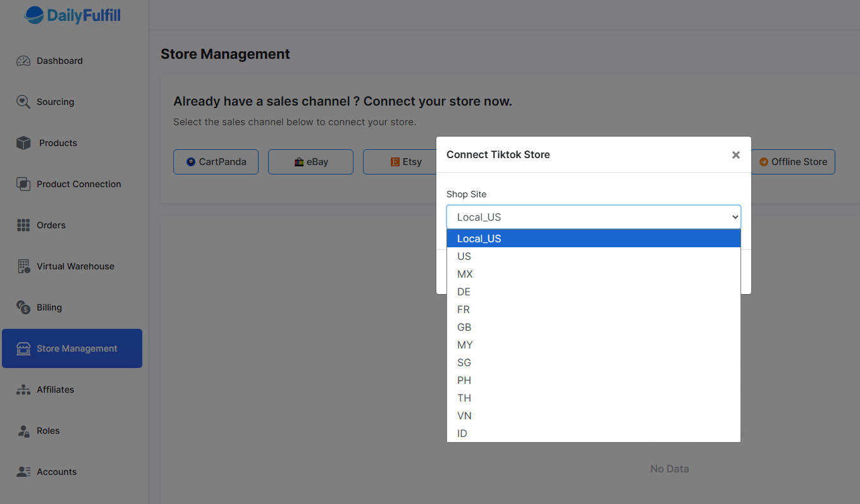The height and width of the screenshot is (504, 860).
Task: Click the Dashboard gauge icon
Action: (23, 61)
